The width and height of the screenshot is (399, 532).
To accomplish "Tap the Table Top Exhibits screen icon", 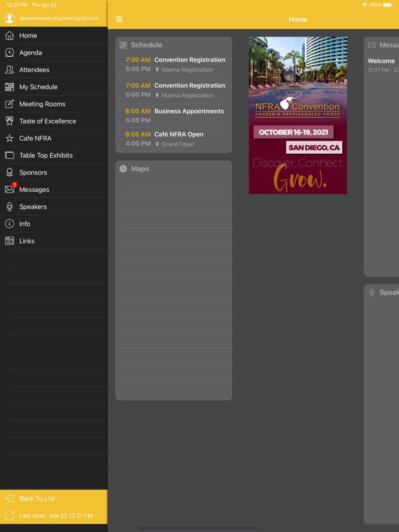I will pos(10,155).
